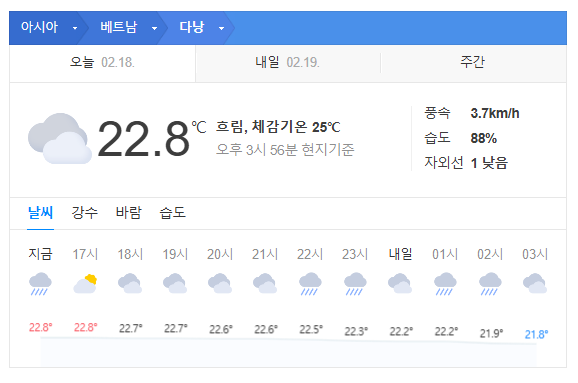Click the 풍속 wind speed label
The width and height of the screenshot is (578, 383).
[437, 113]
